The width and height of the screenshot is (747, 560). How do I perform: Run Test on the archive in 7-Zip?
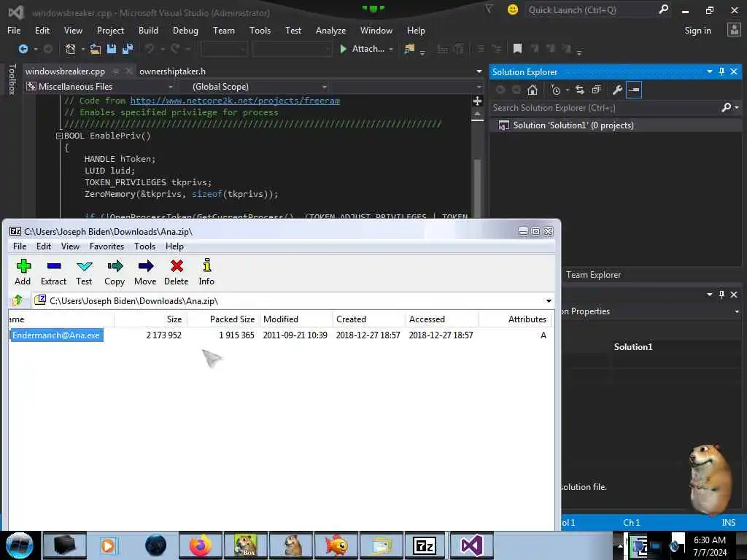click(84, 272)
